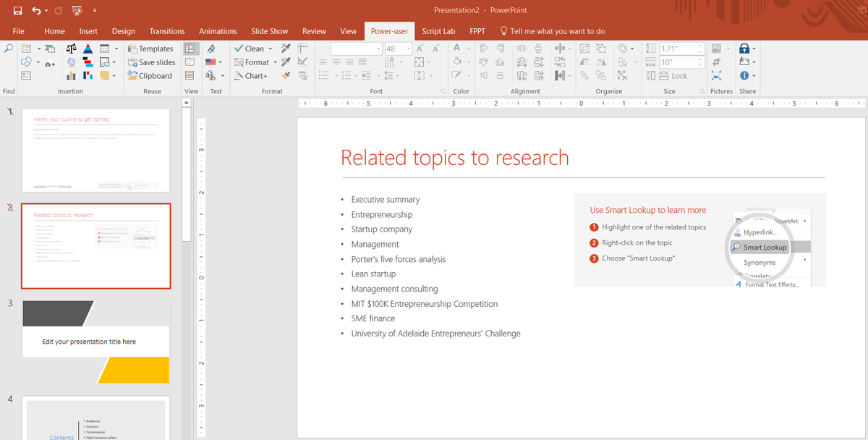868x440 pixels.
Task: Click the paintbrush icon in Format group
Action: (x=286, y=75)
